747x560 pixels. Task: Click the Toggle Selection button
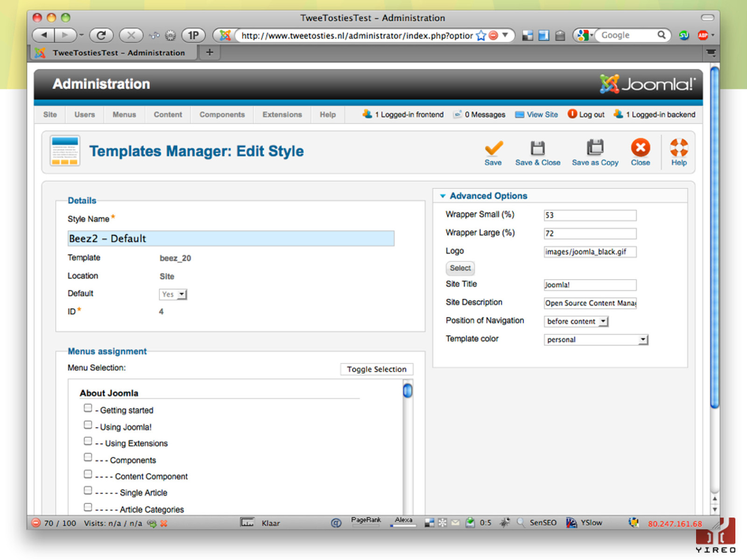tap(377, 369)
